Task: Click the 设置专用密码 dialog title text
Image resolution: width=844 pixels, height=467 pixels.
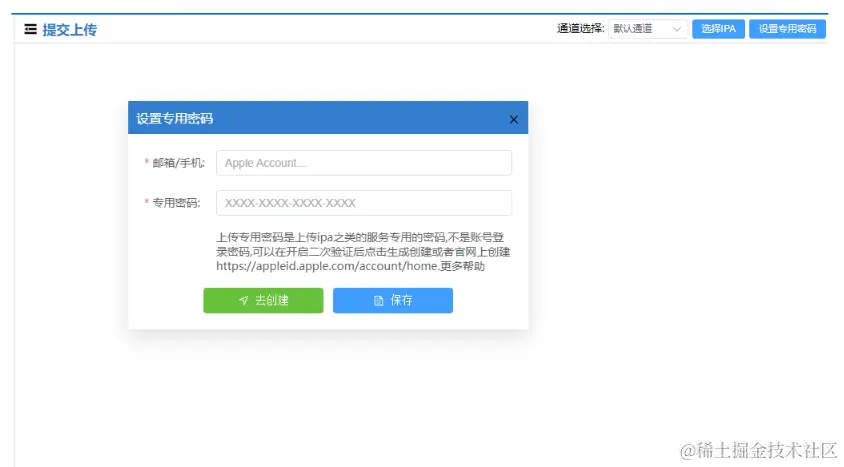Action: click(174, 118)
